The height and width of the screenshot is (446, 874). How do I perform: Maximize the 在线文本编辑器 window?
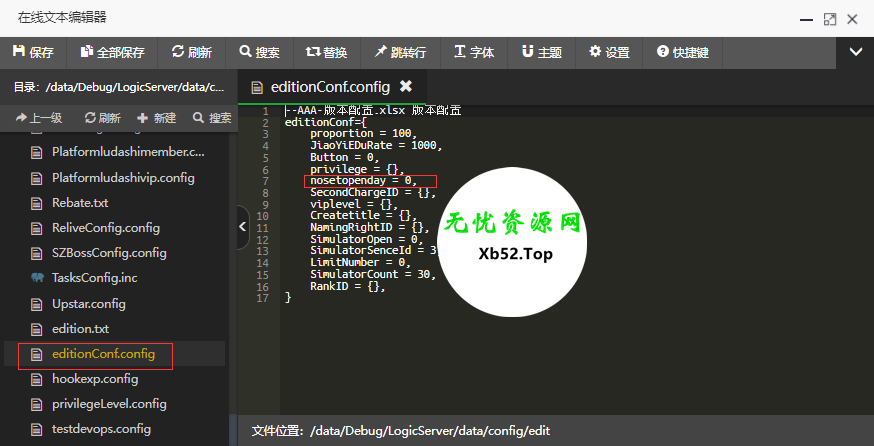(x=830, y=20)
